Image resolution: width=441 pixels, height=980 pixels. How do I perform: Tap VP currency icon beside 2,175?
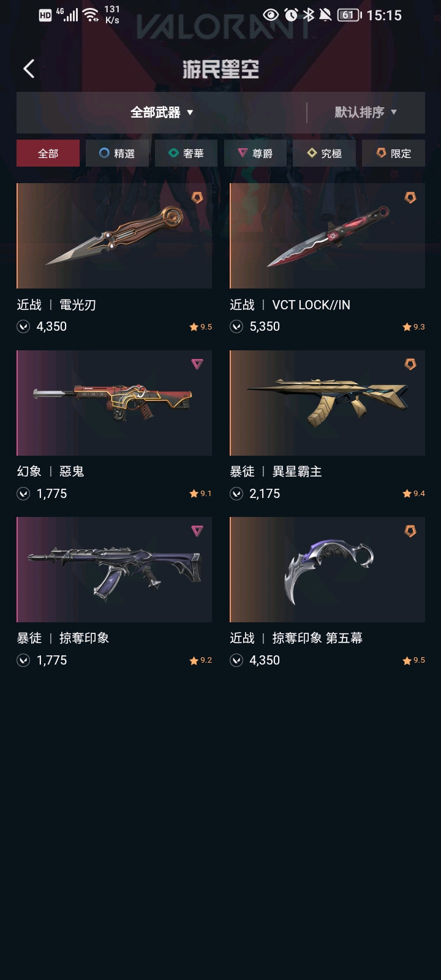tap(236, 494)
